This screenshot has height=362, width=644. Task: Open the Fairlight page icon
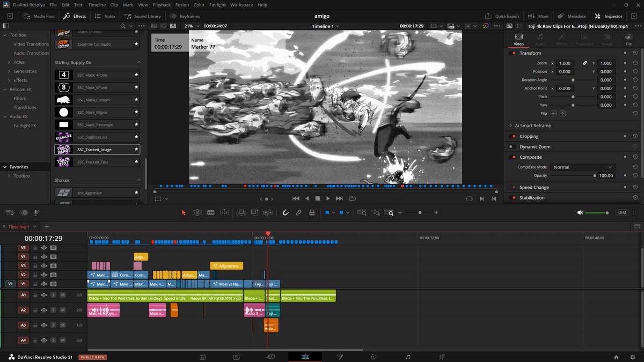coord(408,357)
